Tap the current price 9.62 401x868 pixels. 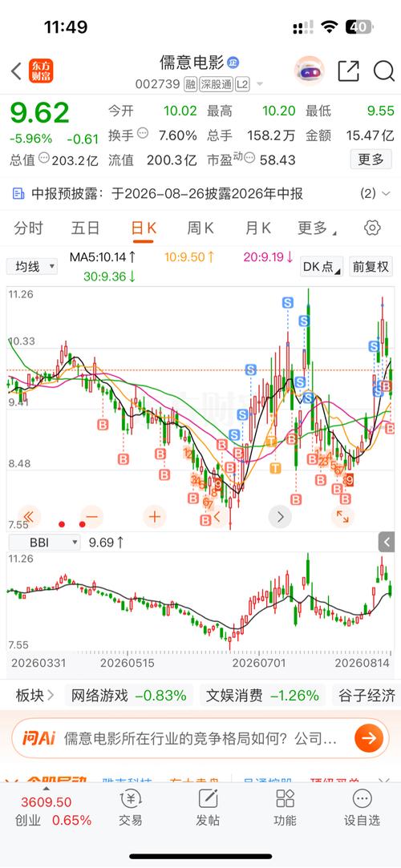[40, 114]
